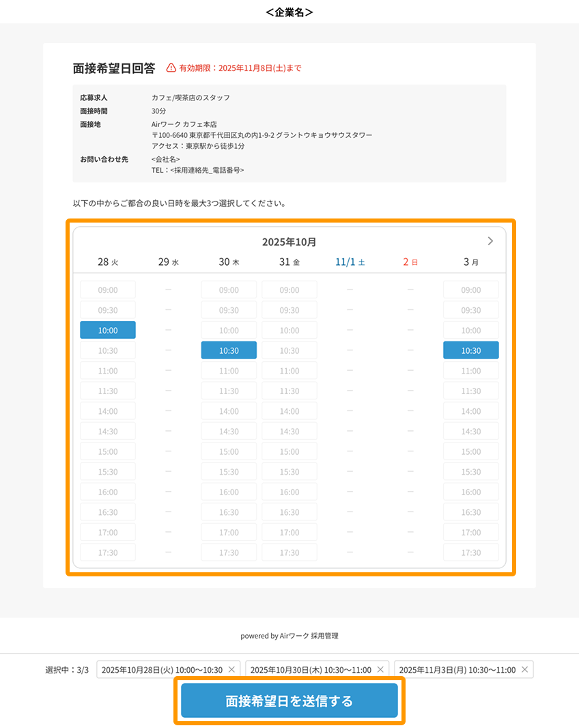The width and height of the screenshot is (579, 728).
Task: Pick 17:30 slot on 30 木
Action: tap(229, 552)
